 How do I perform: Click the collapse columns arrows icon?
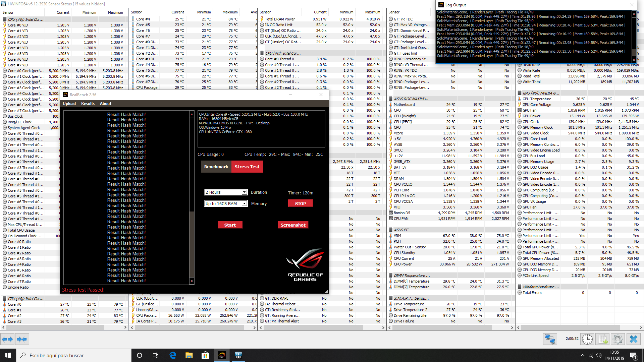tap(22, 339)
